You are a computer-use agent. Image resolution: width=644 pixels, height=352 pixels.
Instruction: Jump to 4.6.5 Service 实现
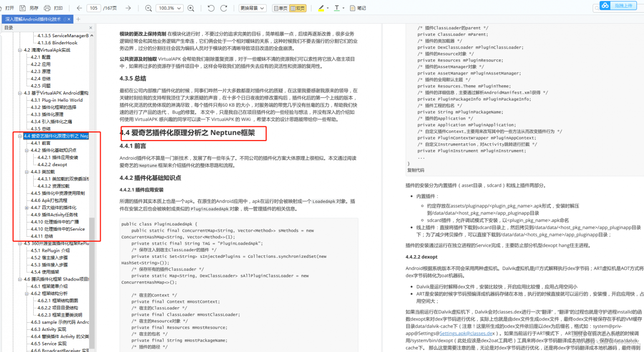(48, 343)
